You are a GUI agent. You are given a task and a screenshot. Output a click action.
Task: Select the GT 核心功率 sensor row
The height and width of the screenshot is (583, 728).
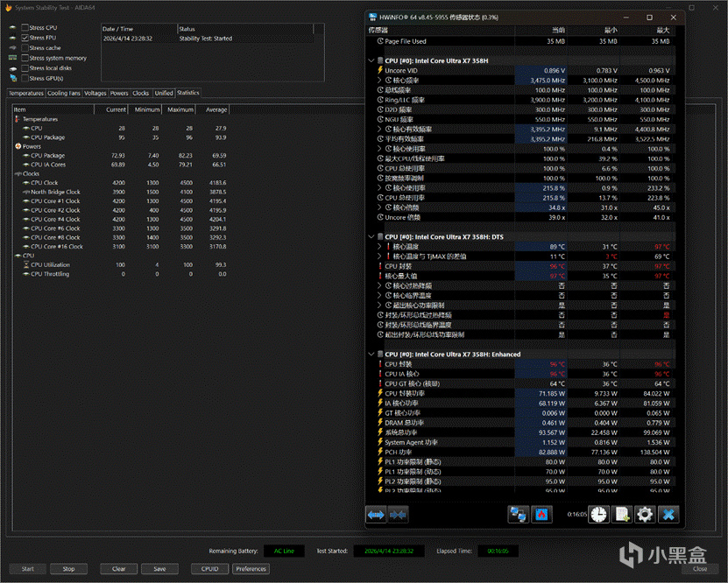524,413
